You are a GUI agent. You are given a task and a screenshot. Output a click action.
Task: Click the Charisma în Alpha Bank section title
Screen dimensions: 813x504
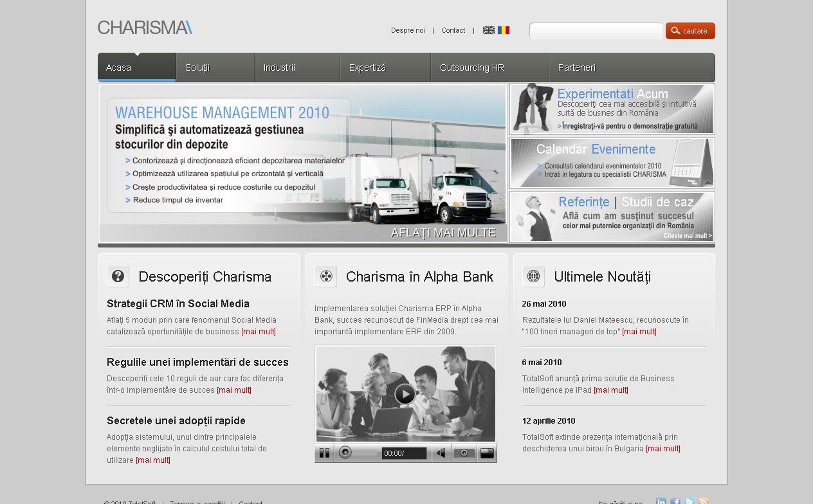(x=419, y=277)
